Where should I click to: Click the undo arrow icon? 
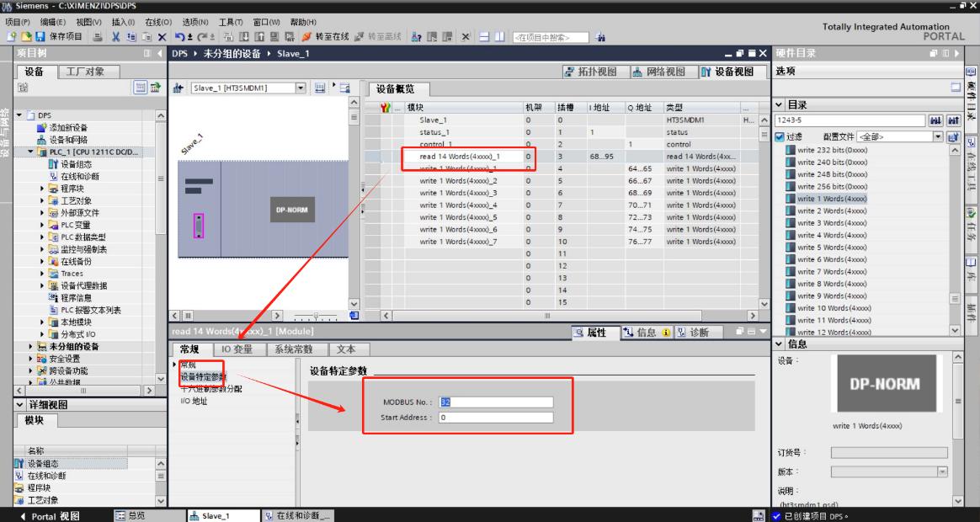point(179,37)
